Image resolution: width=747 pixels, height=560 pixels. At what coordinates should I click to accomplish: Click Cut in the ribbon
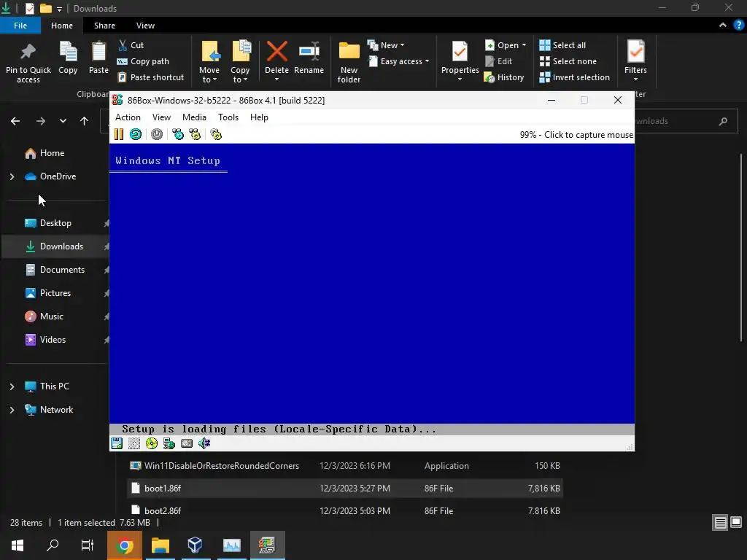131,45
